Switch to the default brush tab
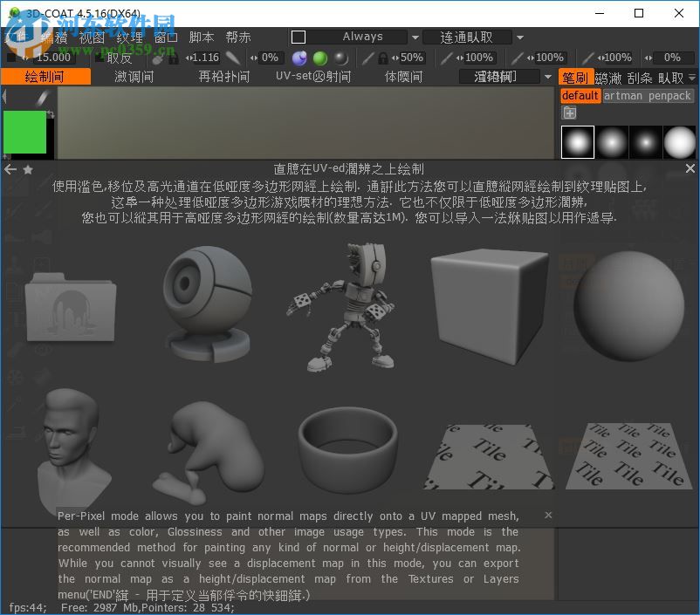700x615 pixels. pyautogui.click(x=580, y=95)
